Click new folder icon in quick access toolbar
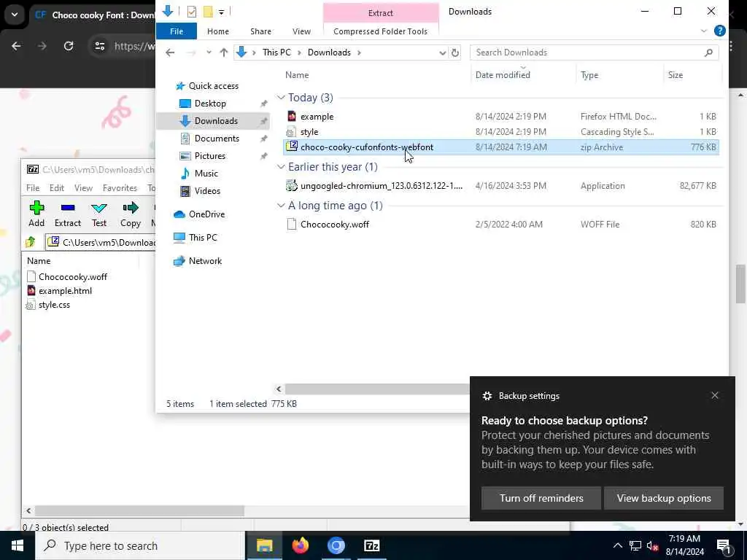 (x=208, y=12)
